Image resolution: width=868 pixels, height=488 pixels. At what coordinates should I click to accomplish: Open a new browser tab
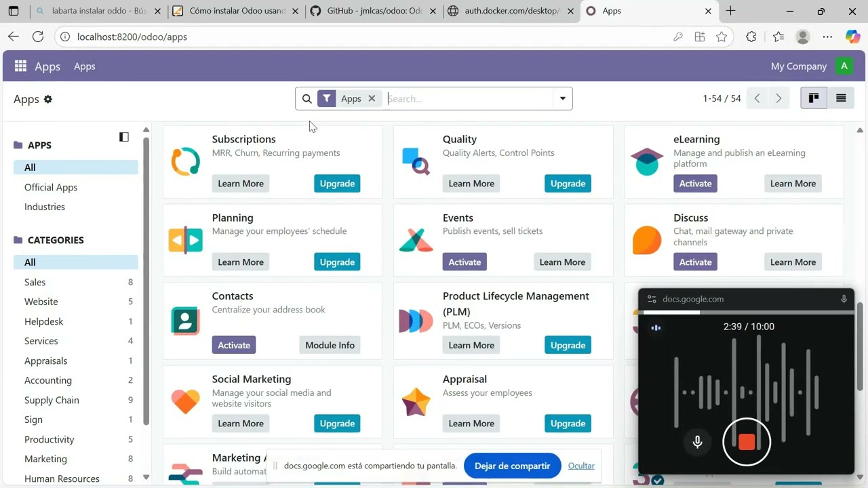point(730,11)
